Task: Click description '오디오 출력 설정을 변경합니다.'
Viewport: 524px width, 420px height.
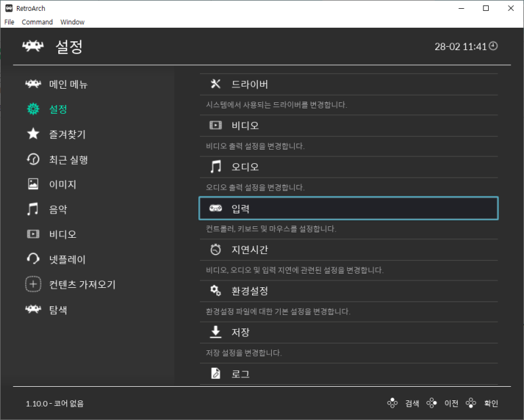Action: tap(255, 187)
